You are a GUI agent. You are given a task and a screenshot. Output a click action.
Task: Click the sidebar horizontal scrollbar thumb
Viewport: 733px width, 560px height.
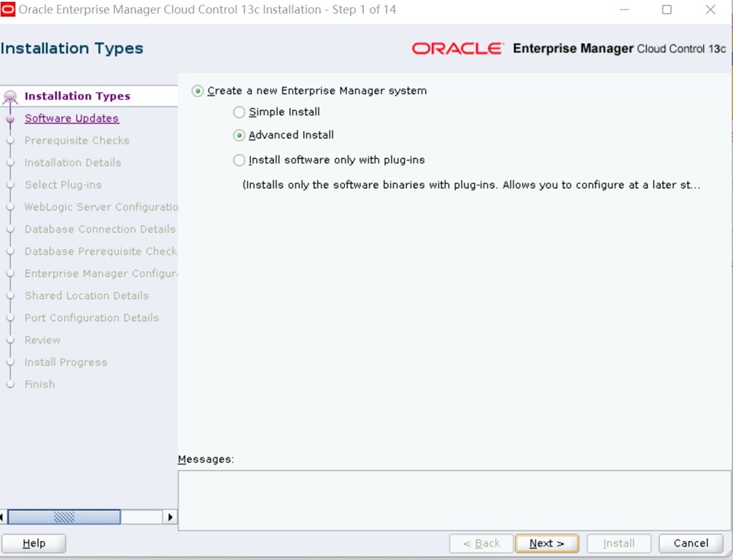click(64, 517)
